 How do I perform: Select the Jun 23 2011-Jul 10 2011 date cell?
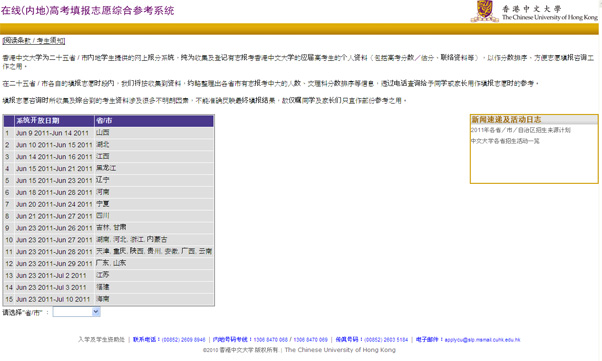pyautogui.click(x=55, y=300)
